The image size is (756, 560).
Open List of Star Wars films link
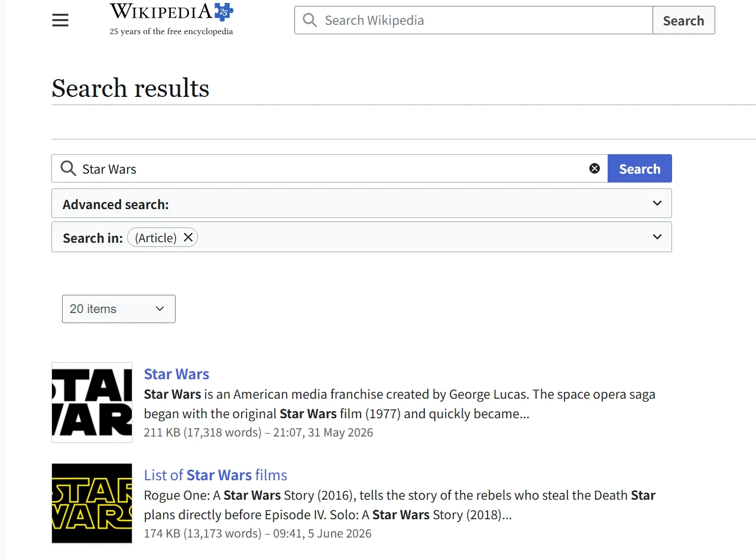coord(216,475)
